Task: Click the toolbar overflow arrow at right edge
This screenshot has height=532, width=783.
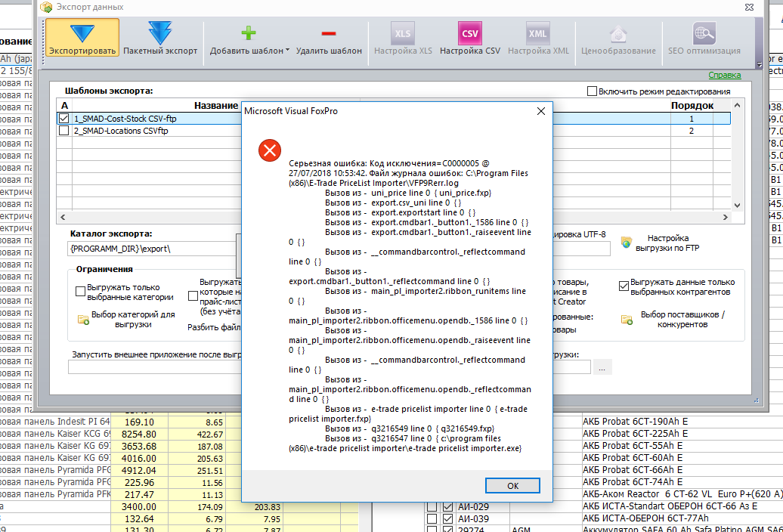Action: point(759,64)
